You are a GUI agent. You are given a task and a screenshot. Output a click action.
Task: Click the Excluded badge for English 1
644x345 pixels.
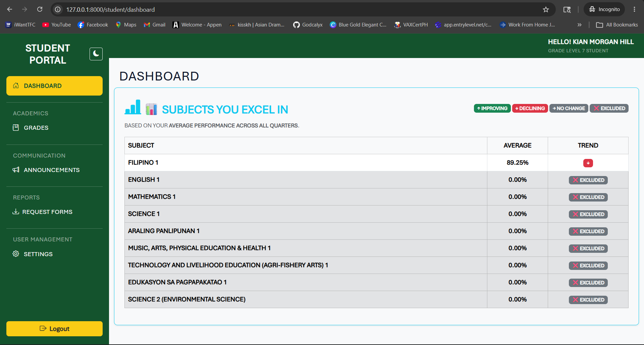[x=588, y=180]
